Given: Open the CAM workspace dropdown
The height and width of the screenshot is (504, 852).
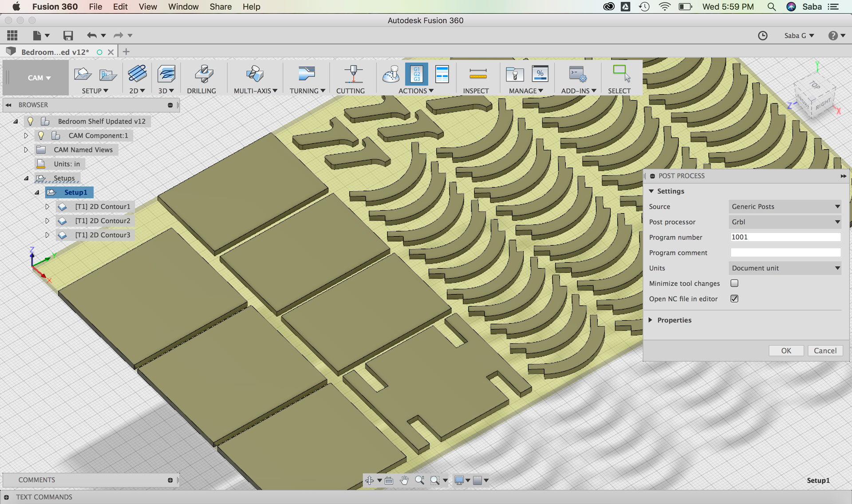Looking at the screenshot, I should [39, 78].
